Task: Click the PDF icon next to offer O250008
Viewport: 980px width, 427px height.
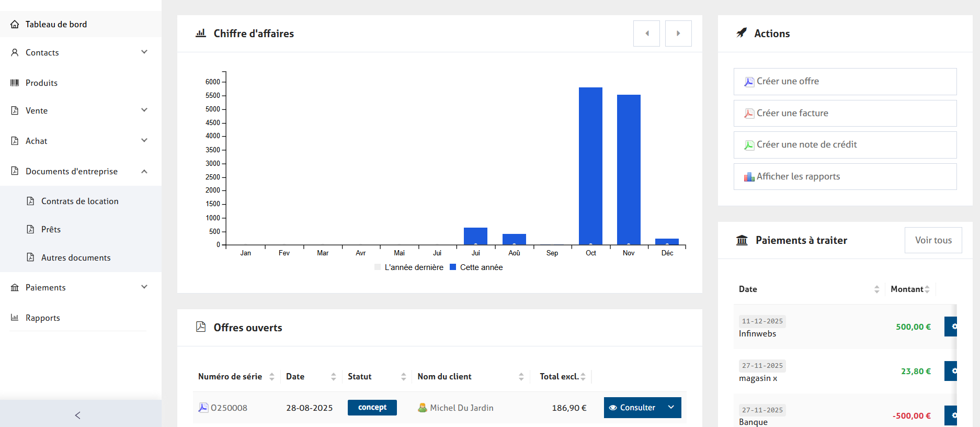Action: tap(203, 408)
